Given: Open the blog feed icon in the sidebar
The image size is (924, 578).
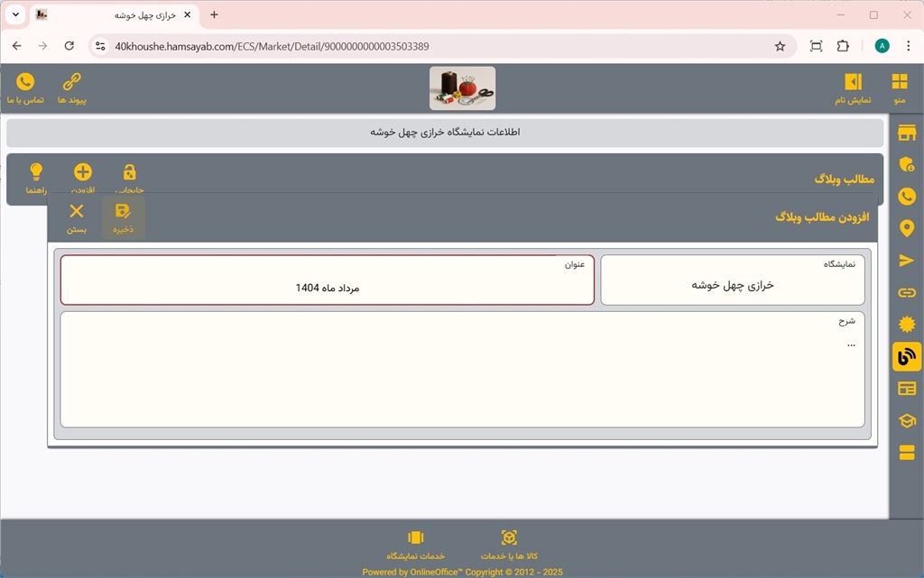Looking at the screenshot, I should [907, 356].
